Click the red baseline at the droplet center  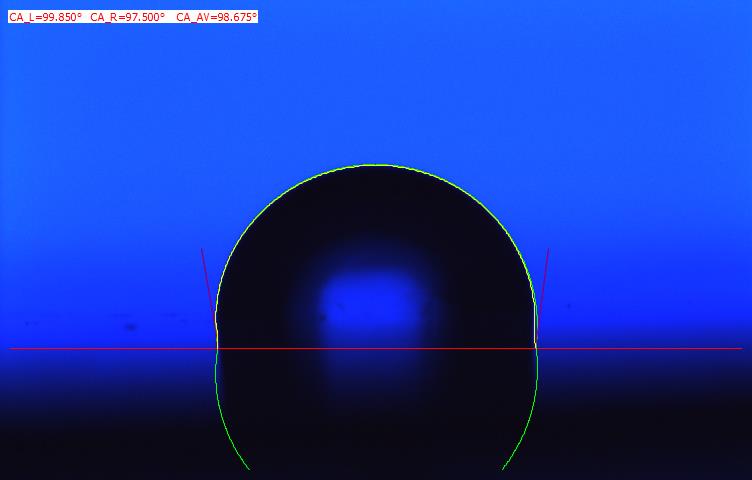(x=376, y=349)
